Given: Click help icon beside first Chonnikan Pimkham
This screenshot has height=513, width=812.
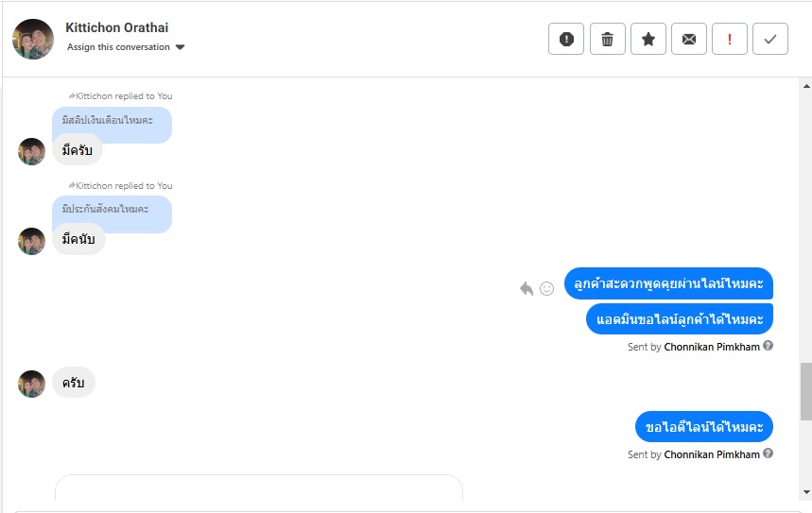Looking at the screenshot, I should click(769, 346).
